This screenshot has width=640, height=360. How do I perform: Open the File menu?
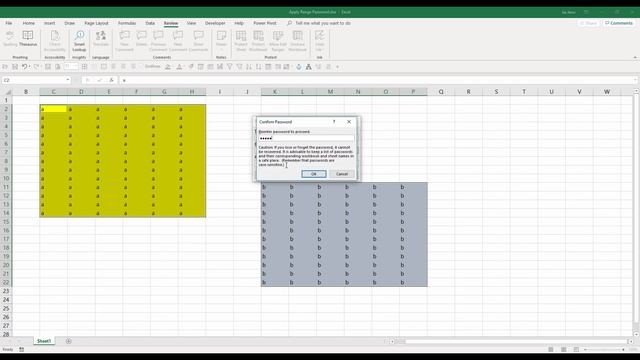point(9,23)
